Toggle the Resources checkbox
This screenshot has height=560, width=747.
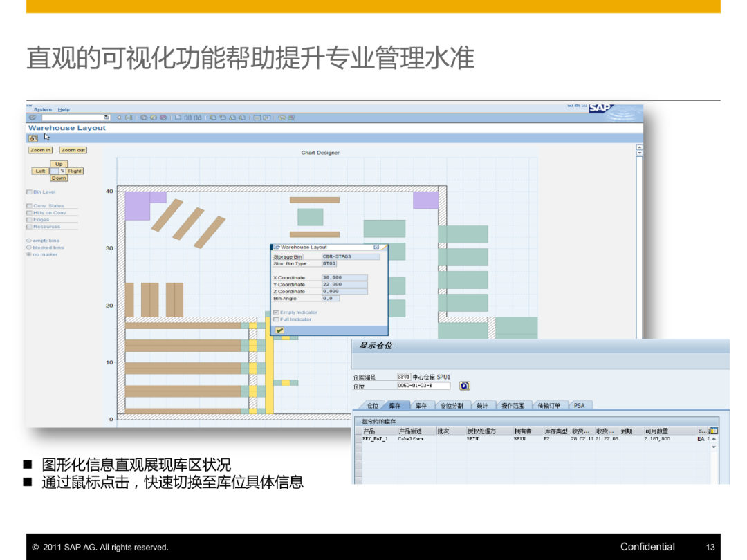point(29,227)
